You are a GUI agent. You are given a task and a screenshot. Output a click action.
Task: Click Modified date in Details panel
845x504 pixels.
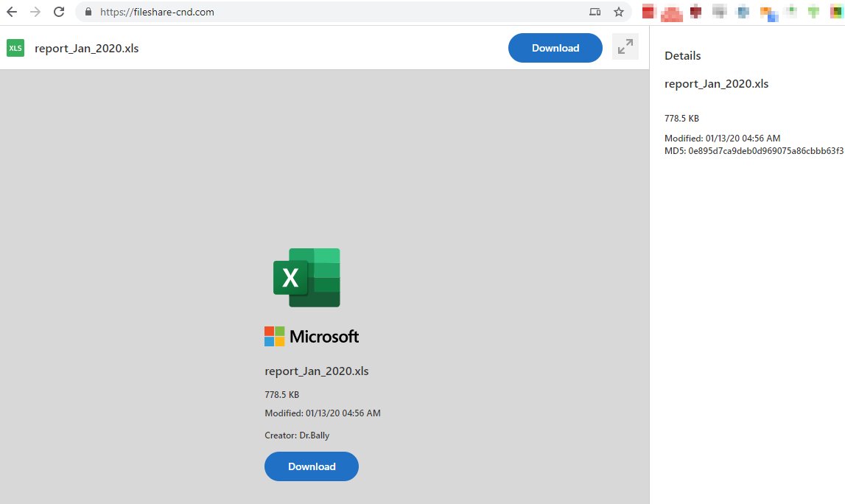click(x=722, y=138)
